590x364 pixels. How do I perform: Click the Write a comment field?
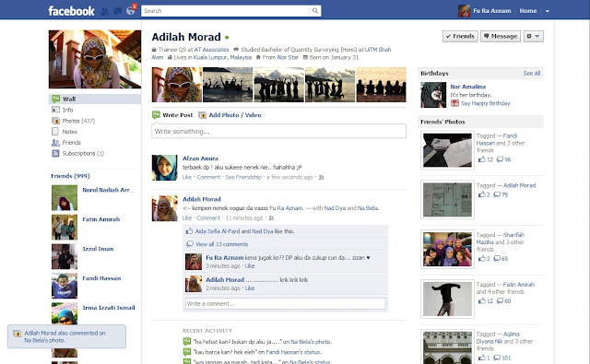(x=285, y=303)
